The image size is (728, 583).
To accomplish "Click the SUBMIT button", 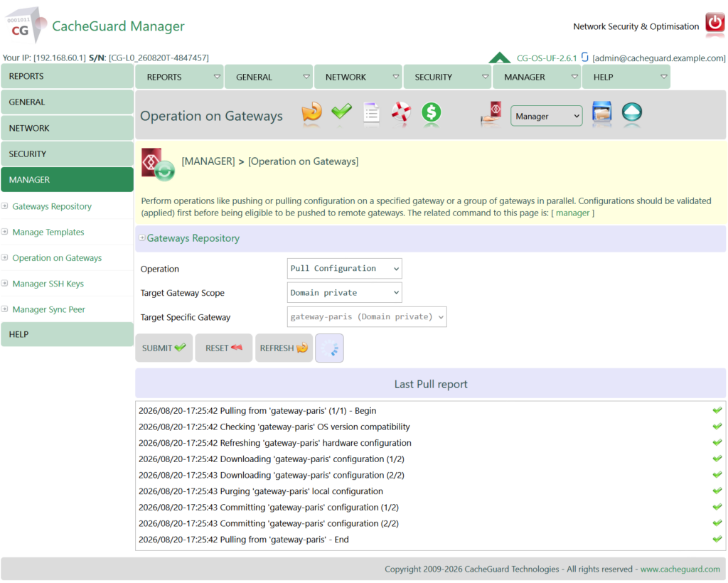I will 164,348.
